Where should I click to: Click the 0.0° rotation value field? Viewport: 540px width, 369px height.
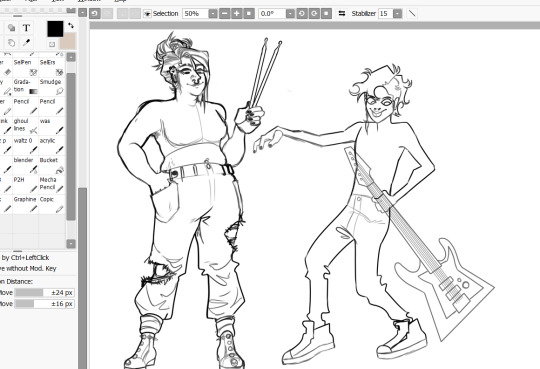pyautogui.click(x=272, y=13)
